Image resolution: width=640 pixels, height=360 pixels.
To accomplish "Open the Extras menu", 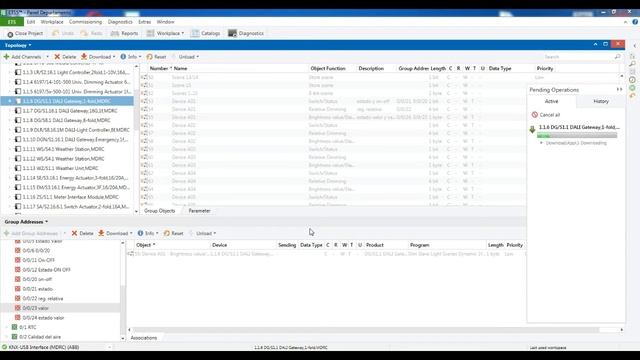I will (144, 22).
